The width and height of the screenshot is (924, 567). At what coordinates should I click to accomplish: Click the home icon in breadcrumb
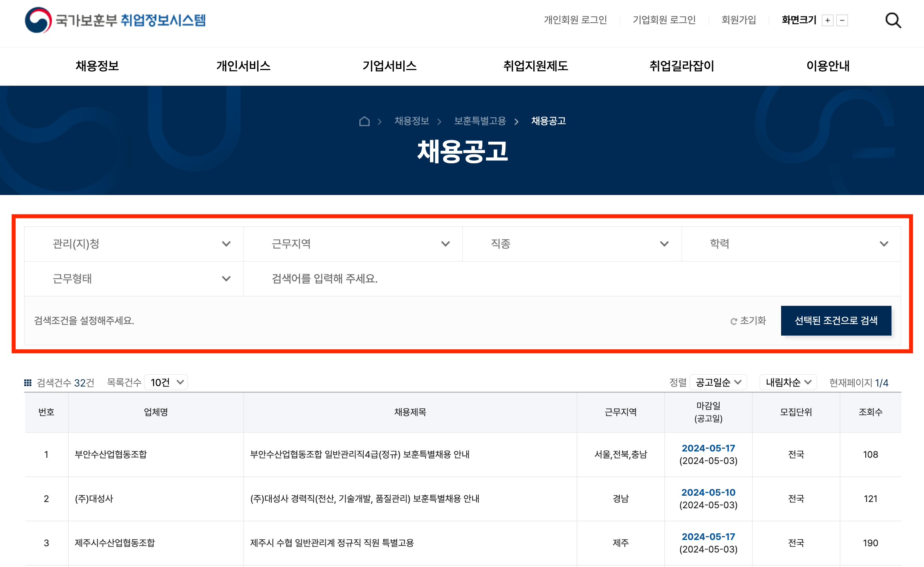(364, 121)
